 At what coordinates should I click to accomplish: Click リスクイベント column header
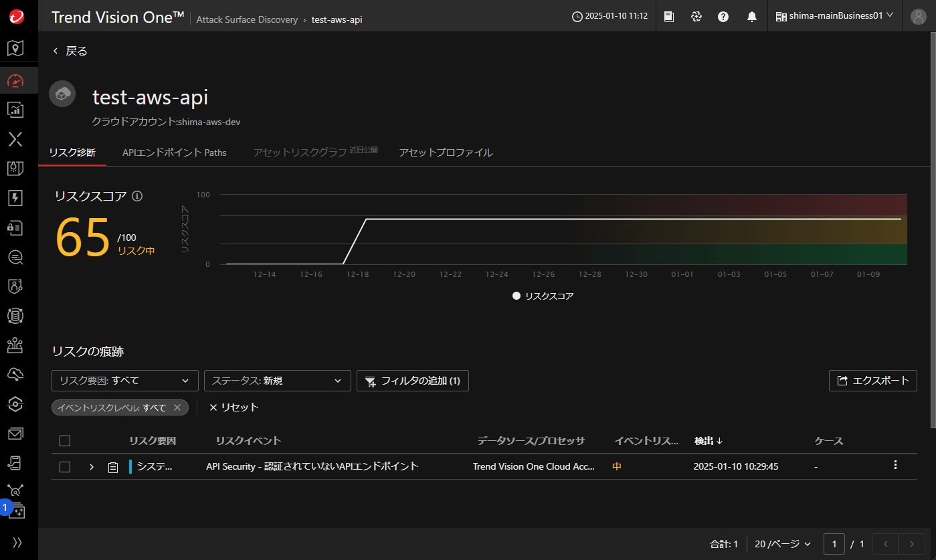[x=248, y=441]
